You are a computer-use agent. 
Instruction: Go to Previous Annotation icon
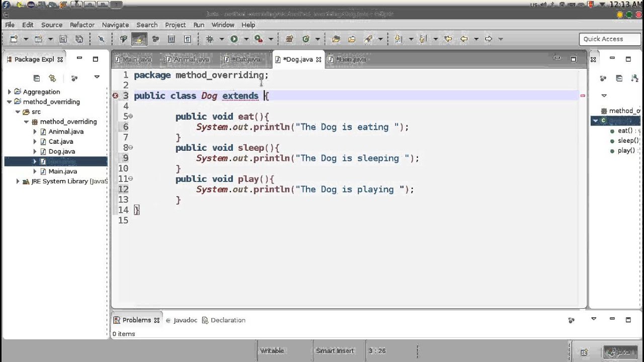423,39
